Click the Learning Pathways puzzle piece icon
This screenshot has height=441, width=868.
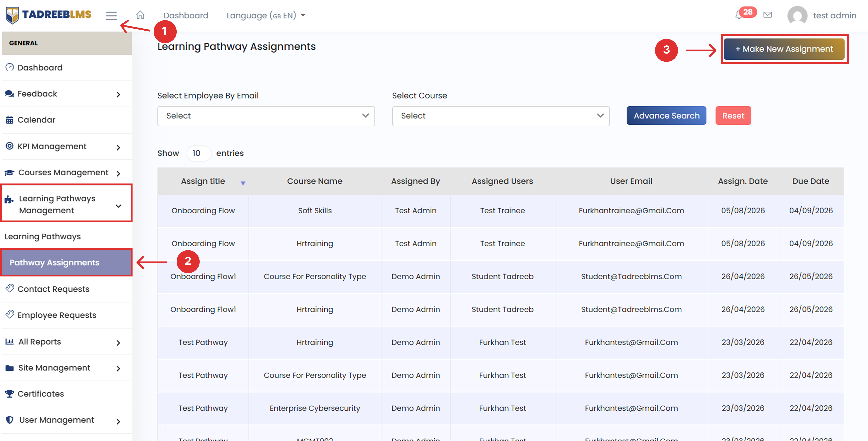pyautogui.click(x=9, y=200)
